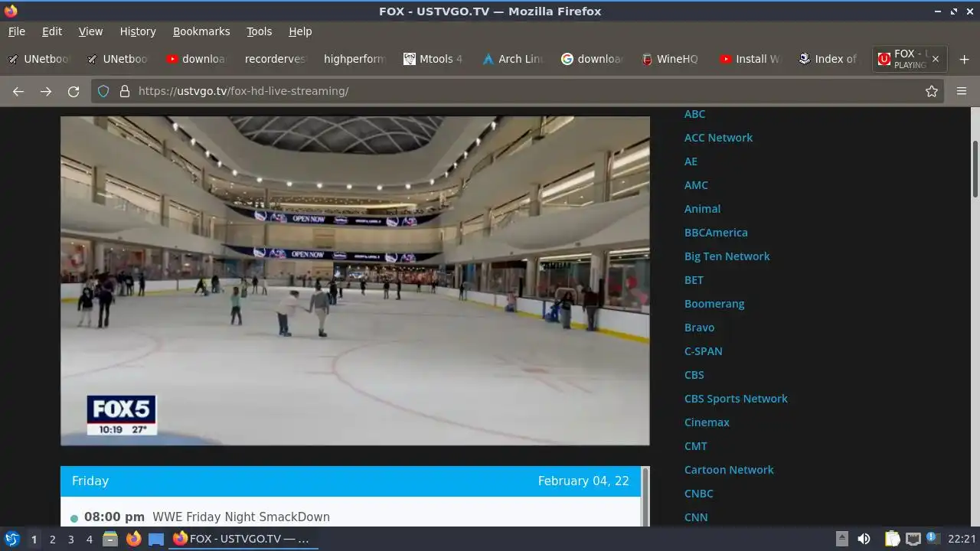
Task: Open the Bravo channel link
Action: [699, 328]
